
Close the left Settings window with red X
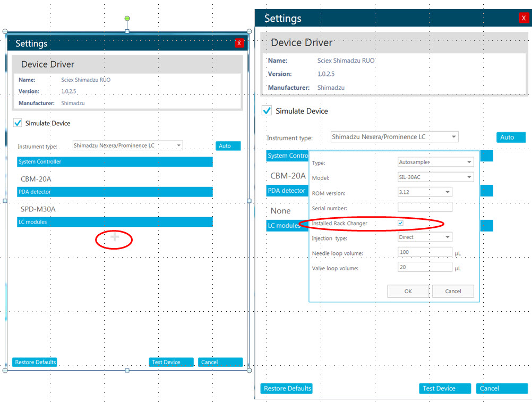coord(239,43)
